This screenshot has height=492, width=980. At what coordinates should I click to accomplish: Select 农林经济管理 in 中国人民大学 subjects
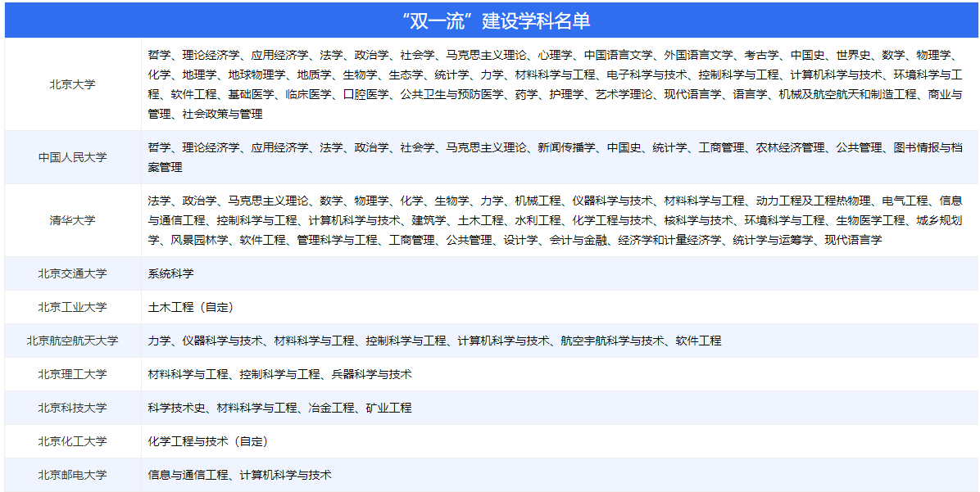(x=790, y=148)
